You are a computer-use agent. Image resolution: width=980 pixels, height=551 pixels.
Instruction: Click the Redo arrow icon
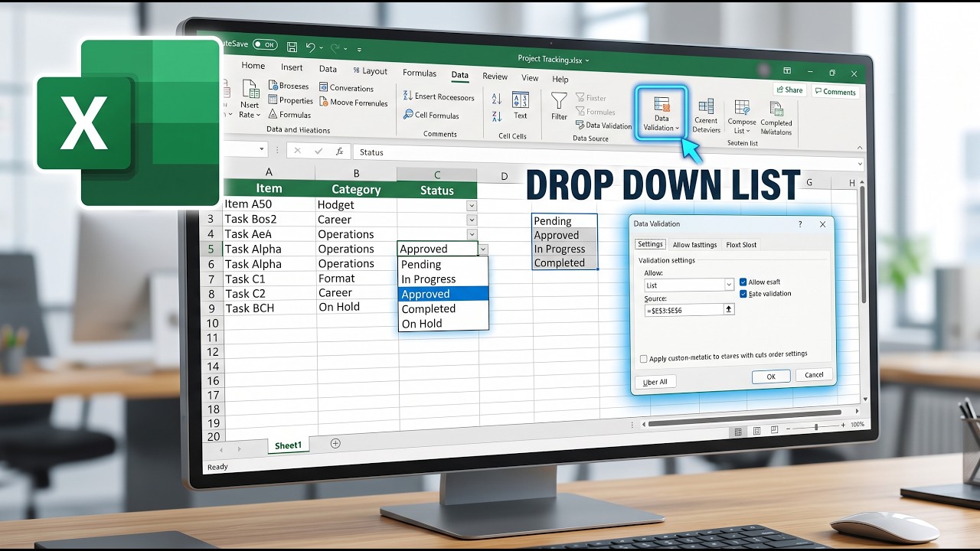point(334,48)
